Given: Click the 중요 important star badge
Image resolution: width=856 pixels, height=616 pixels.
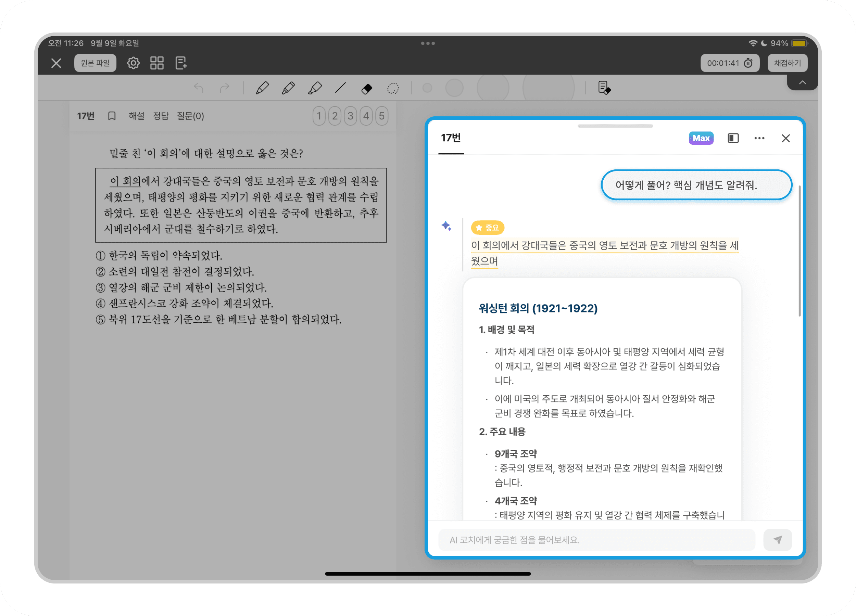Looking at the screenshot, I should 488,228.
